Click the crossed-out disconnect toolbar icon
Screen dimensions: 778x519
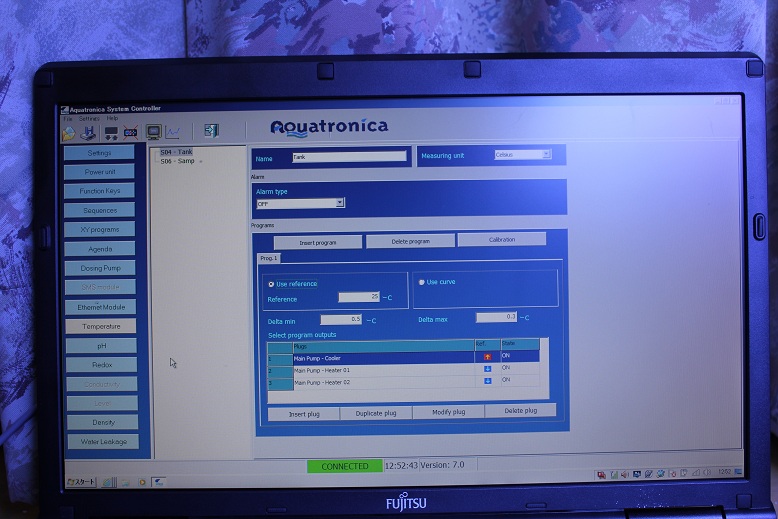click(130, 132)
